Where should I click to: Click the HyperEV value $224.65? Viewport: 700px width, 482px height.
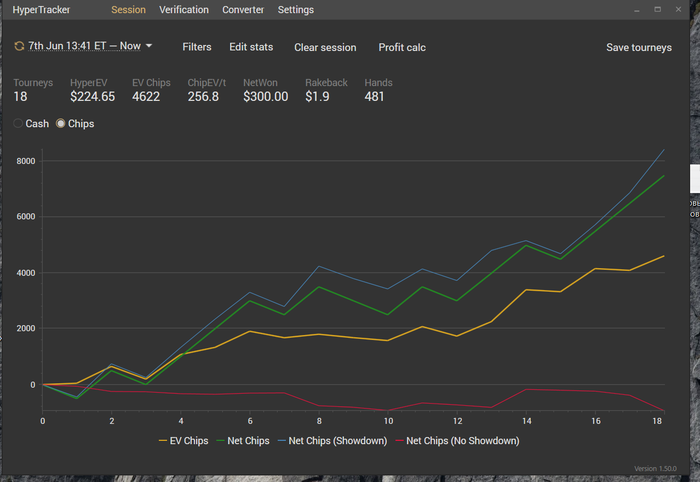(x=92, y=96)
